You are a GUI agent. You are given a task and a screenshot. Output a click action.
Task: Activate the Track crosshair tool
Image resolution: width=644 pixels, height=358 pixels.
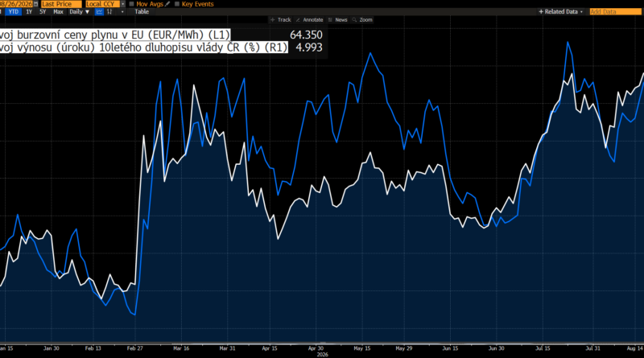[x=280, y=19]
